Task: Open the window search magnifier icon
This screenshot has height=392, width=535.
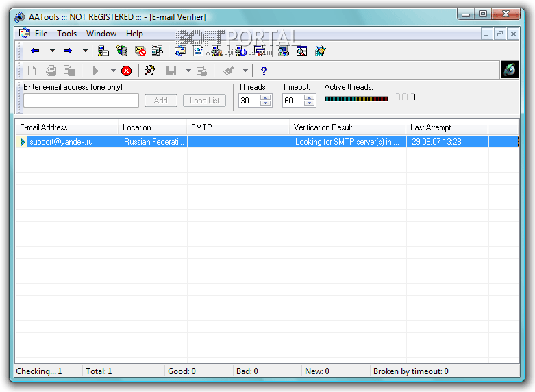Action: click(301, 51)
